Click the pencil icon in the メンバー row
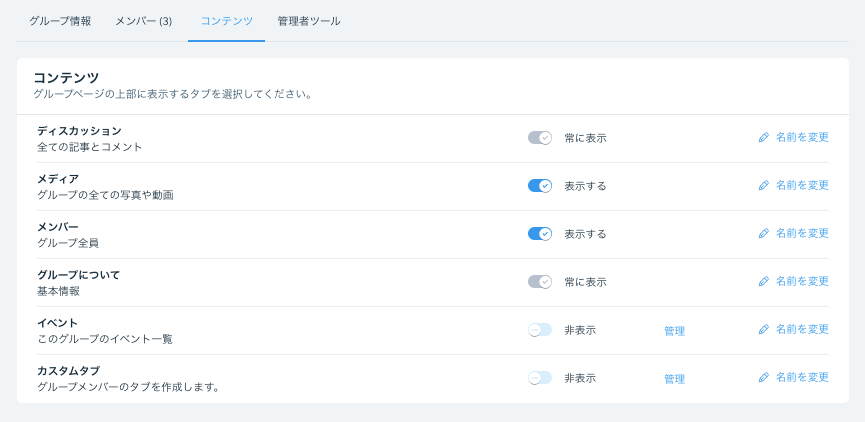This screenshot has height=422, width=865. 764,234
